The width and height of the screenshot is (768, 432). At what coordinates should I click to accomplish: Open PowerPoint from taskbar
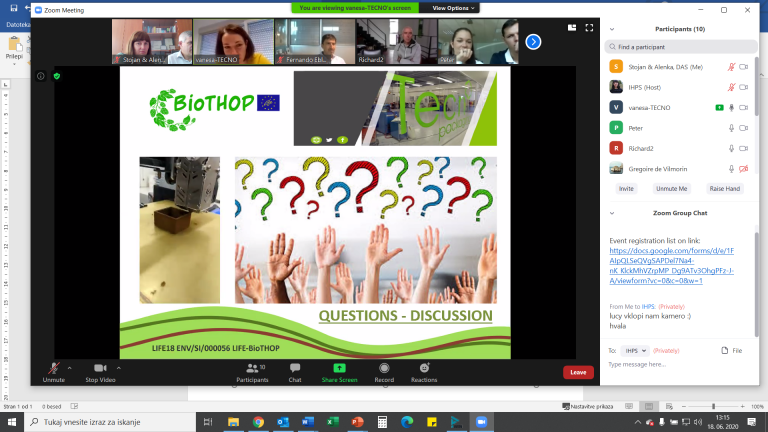[358, 422]
